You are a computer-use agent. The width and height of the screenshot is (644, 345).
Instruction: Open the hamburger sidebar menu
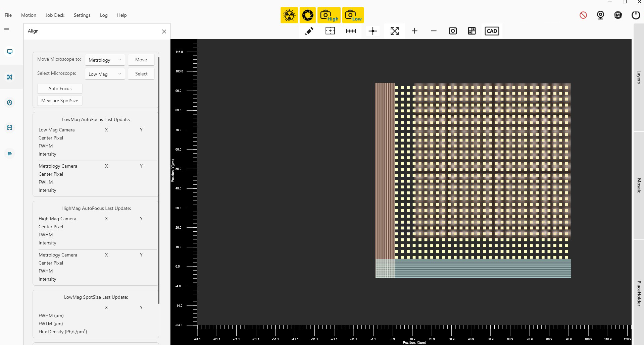pyautogui.click(x=6, y=30)
